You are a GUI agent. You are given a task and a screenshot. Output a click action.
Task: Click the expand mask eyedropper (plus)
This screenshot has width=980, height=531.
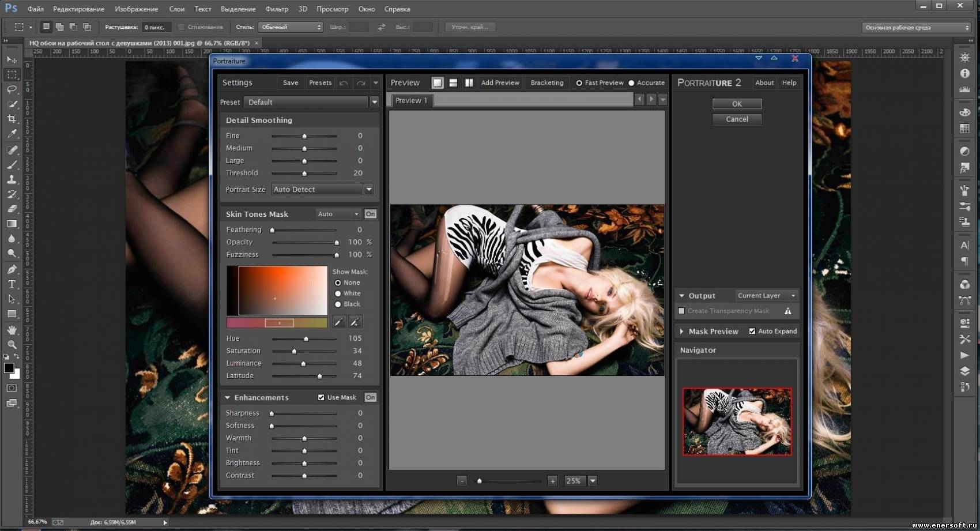pyautogui.click(x=355, y=322)
